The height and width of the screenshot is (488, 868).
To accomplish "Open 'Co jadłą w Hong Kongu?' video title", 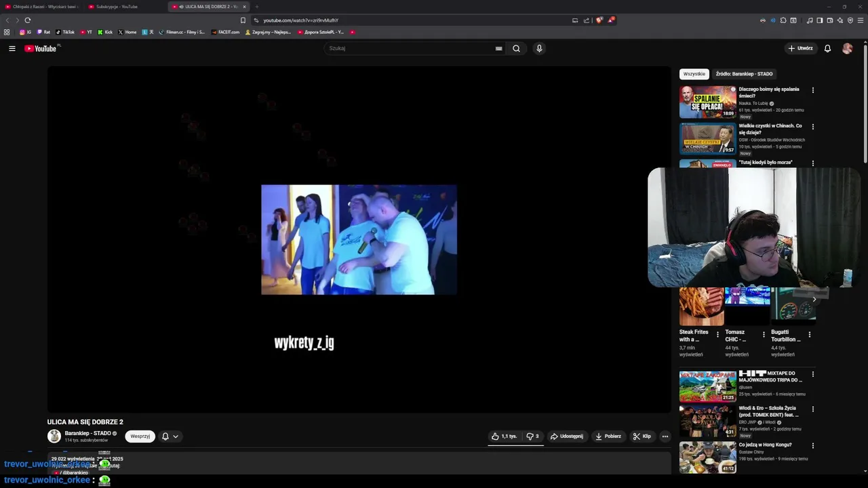I will click(x=765, y=445).
